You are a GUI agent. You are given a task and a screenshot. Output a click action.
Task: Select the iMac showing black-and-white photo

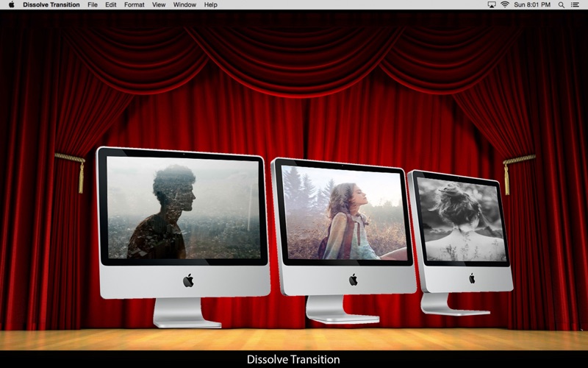[462, 242]
